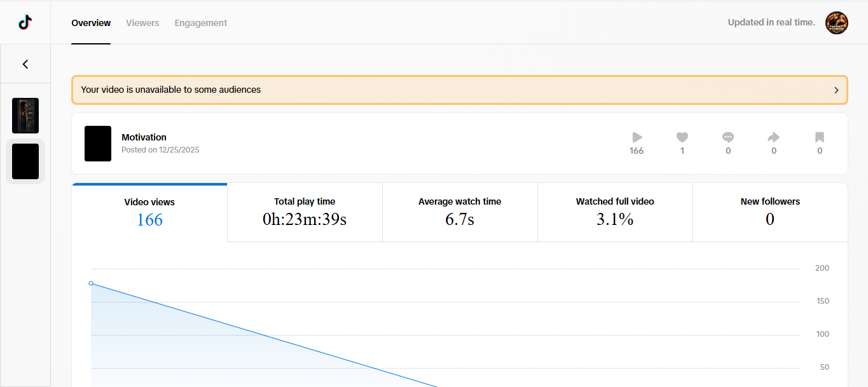Click the TikTok logo icon
The height and width of the screenshot is (387, 868).
pos(25,23)
